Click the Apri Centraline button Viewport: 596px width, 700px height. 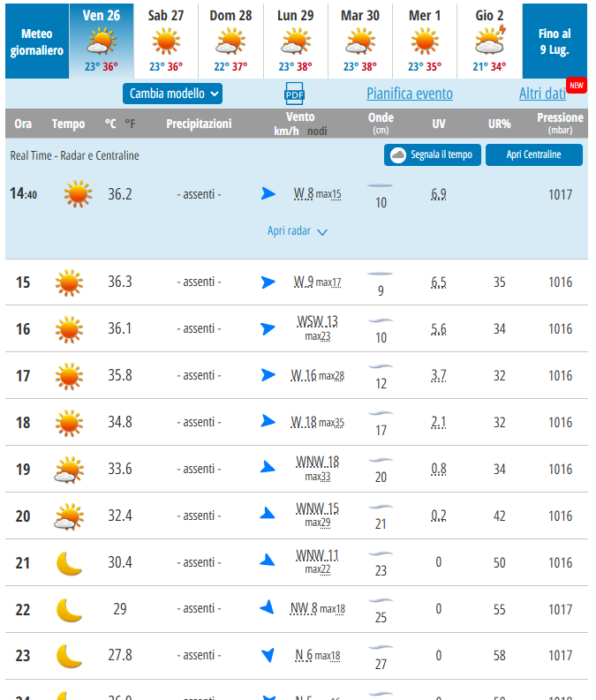(534, 154)
